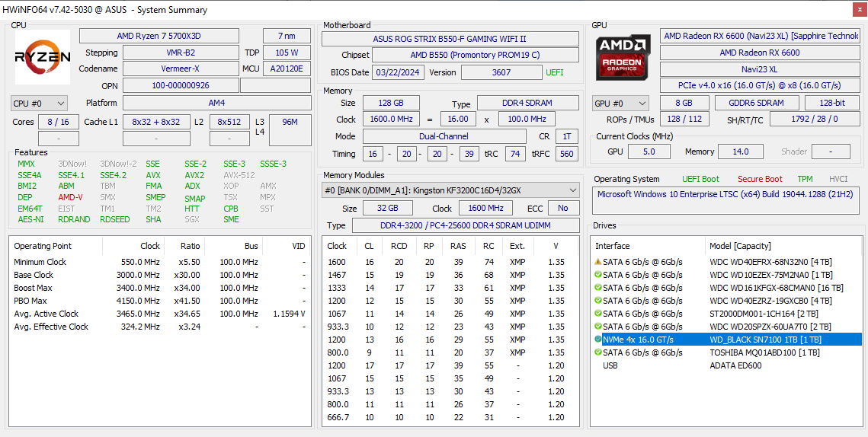Click the BIOS version 3607 field
The image size is (868, 437).
[501, 72]
